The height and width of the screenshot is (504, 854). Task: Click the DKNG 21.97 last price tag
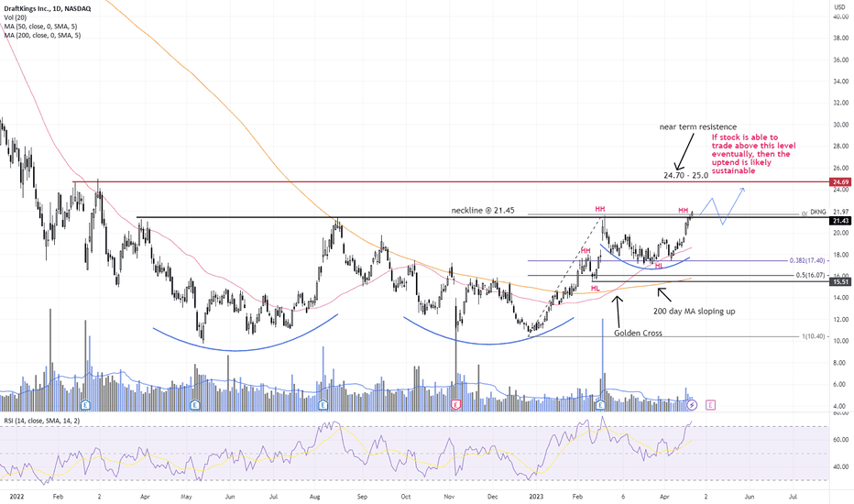[x=829, y=212]
